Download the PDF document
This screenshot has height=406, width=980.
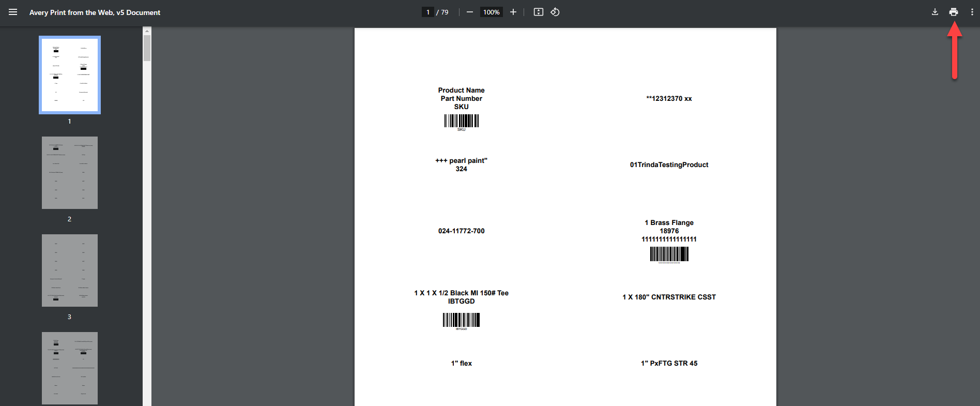[x=935, y=12]
